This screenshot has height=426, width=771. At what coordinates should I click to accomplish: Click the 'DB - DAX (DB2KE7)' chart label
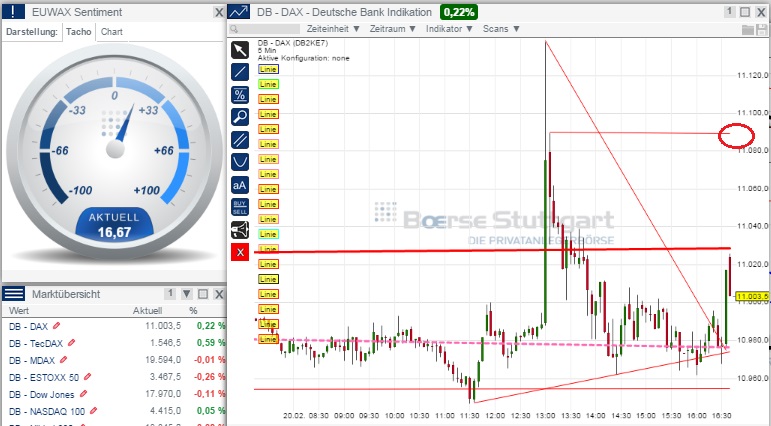click(293, 43)
